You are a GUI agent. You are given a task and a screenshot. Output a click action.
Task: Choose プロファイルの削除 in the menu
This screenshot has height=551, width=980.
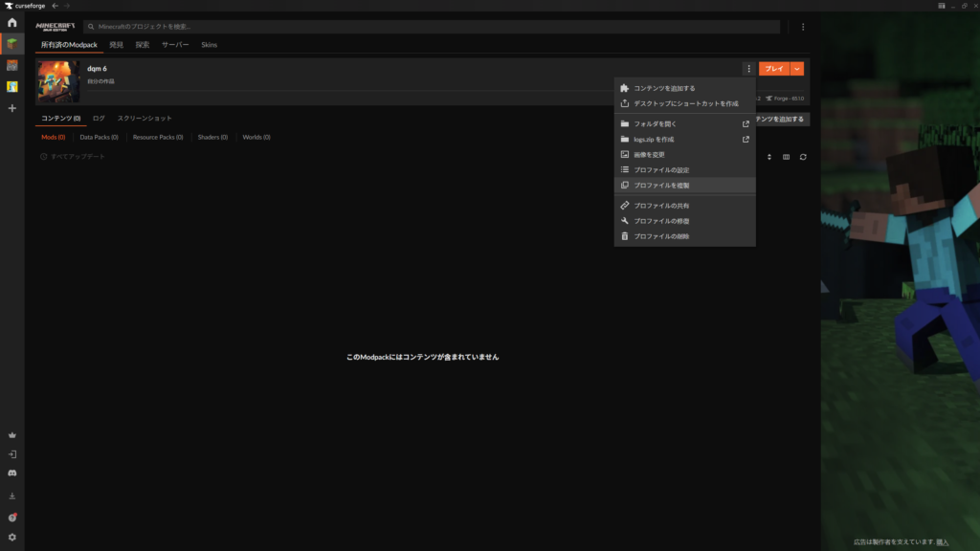pyautogui.click(x=684, y=236)
